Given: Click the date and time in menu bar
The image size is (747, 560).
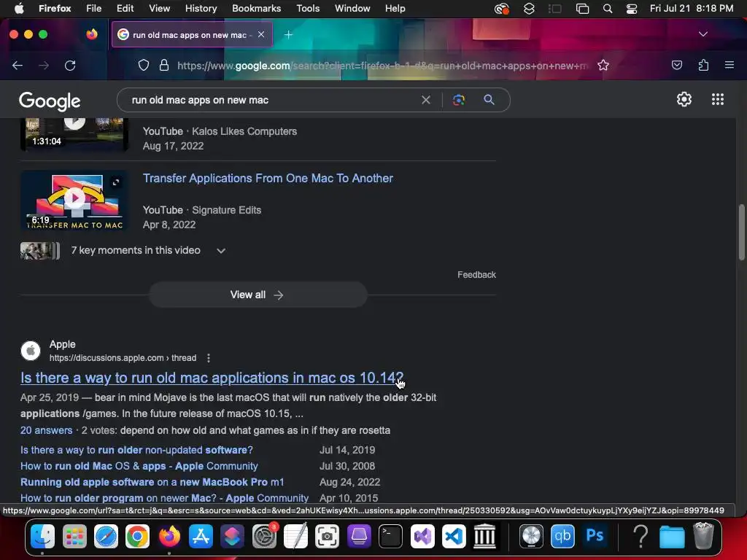Looking at the screenshot, I should (692, 9).
